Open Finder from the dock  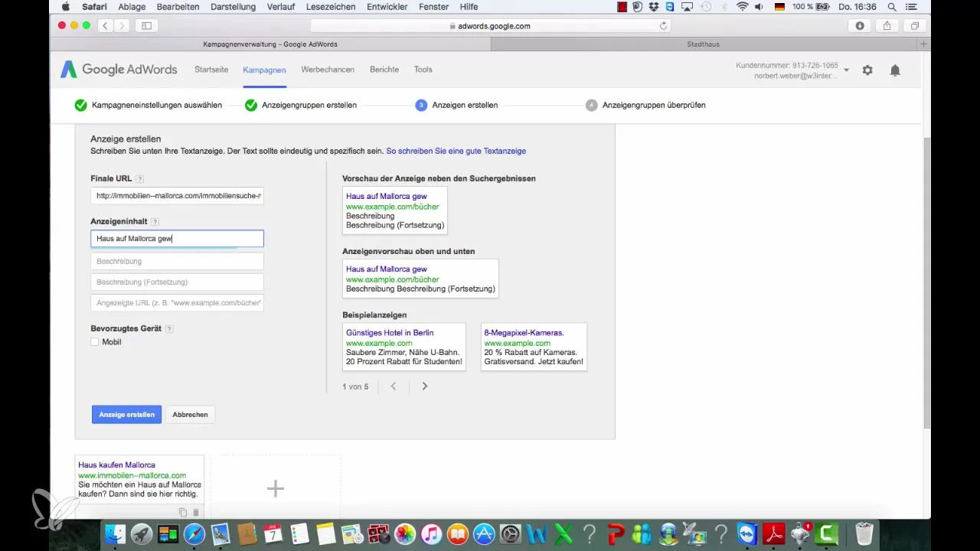(114, 533)
